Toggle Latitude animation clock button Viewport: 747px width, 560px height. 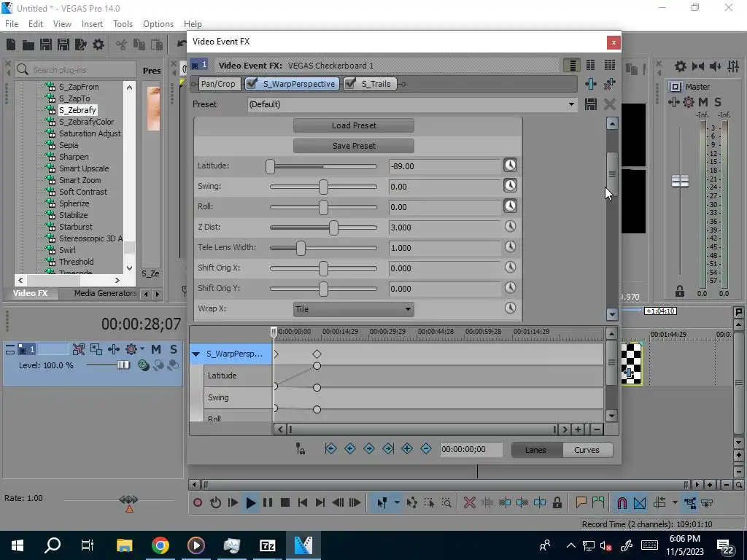click(510, 166)
